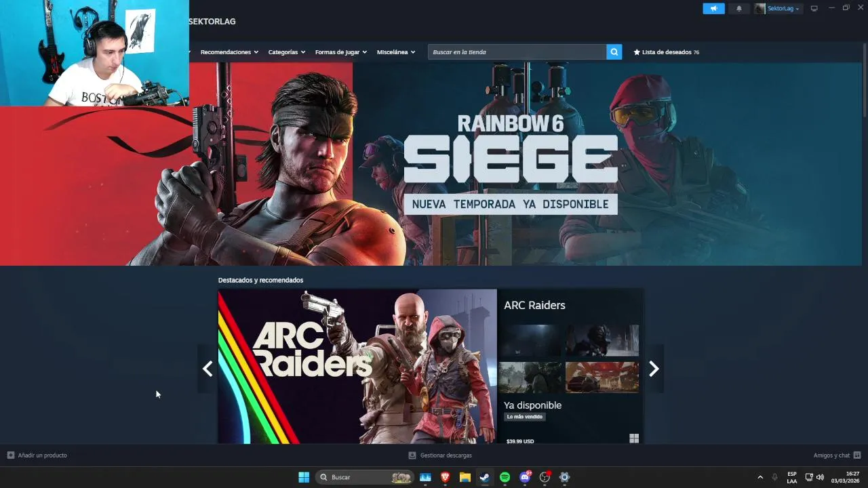Click the SektorLag profile avatar
Screen dimensions: 868x488
pos(759,9)
